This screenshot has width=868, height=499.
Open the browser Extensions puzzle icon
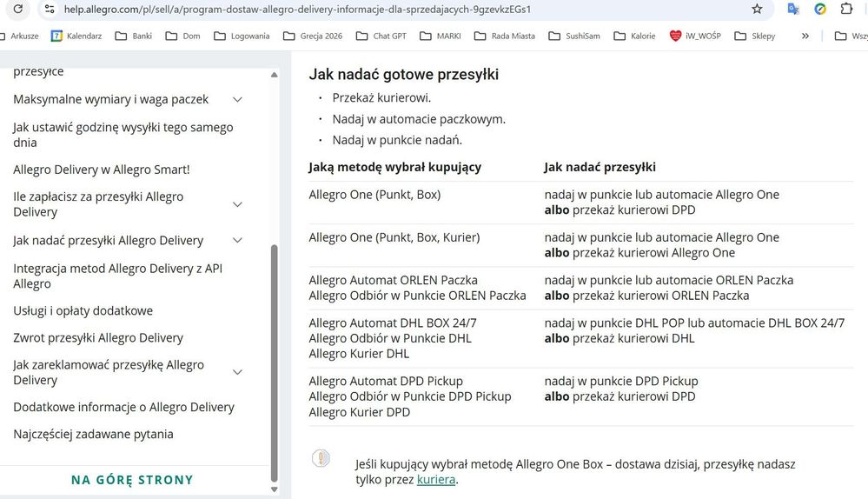(x=846, y=9)
